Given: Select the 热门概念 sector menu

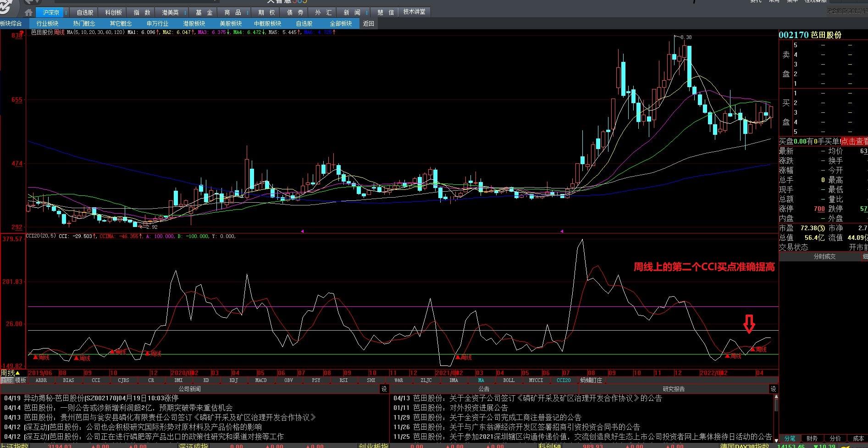Looking at the screenshot, I should point(84,23).
